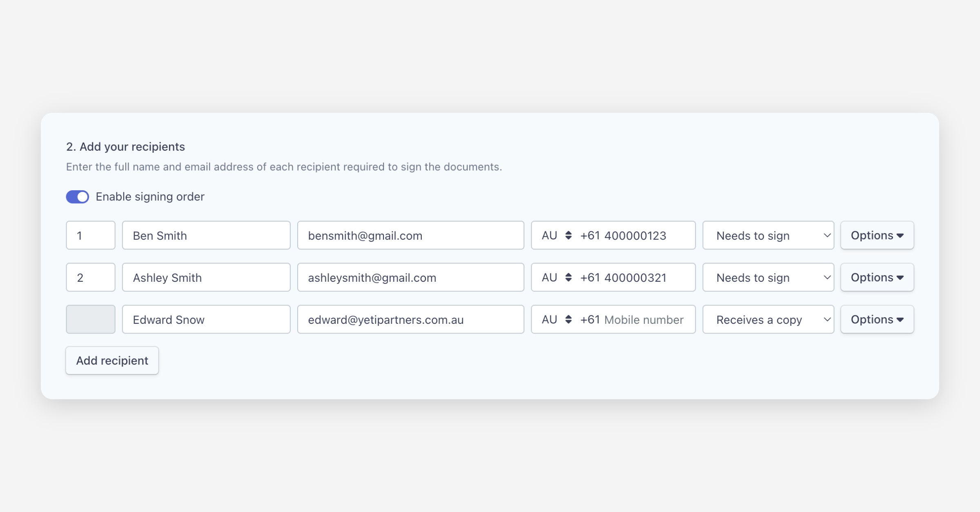Click Edward Snow's AU country selector arrows
The image size is (980, 512).
(x=568, y=320)
